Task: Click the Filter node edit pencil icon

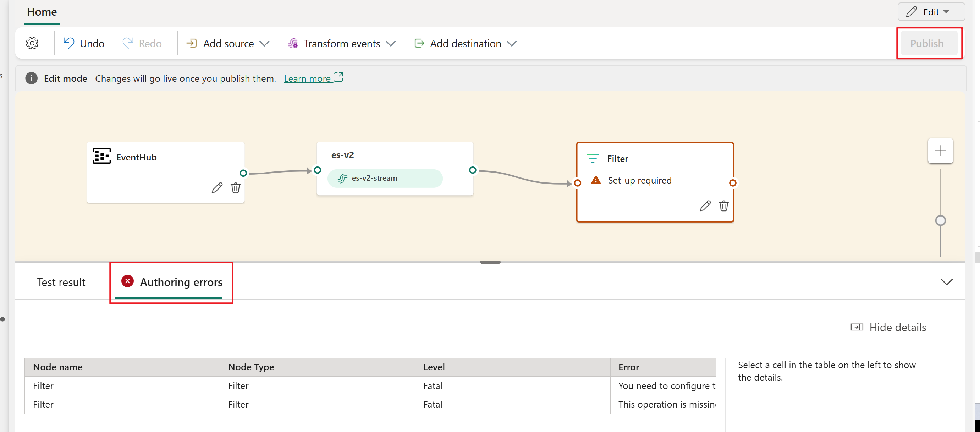Action: click(x=704, y=206)
